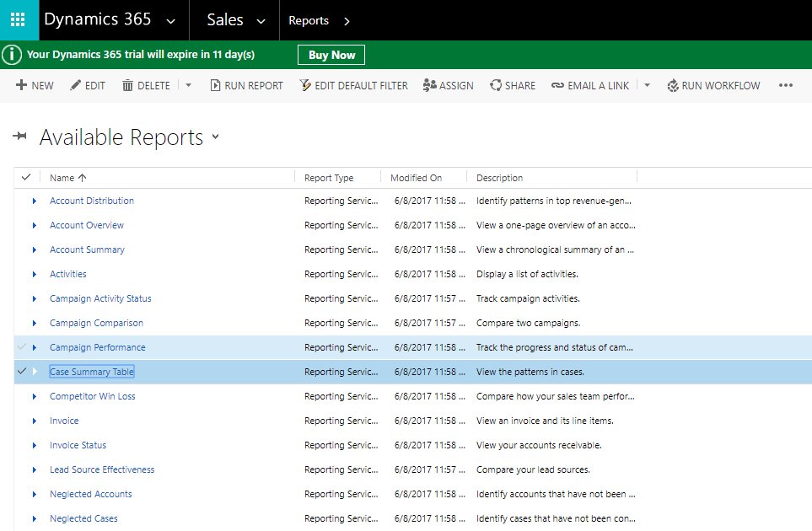The height and width of the screenshot is (531, 812).
Task: Open the Case Summary Table report link
Action: 92,372
